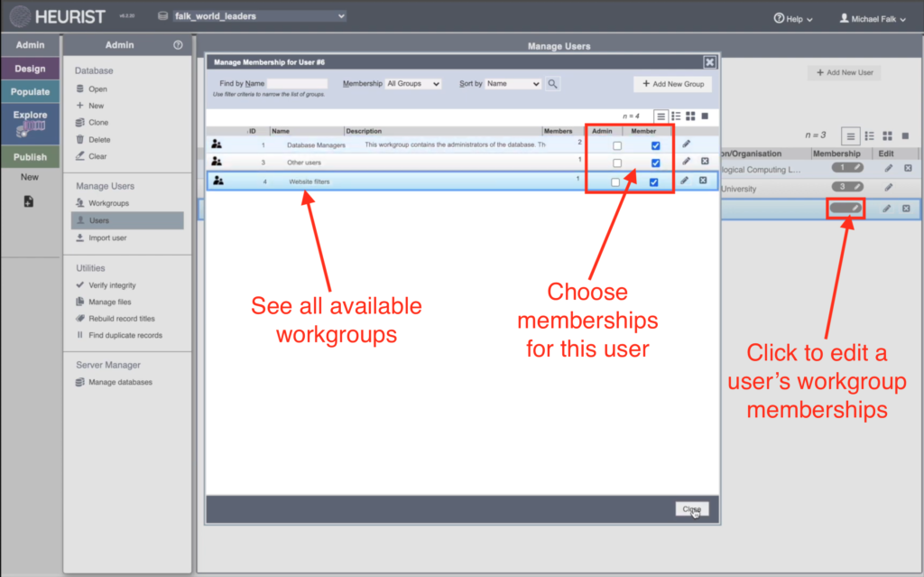Close the Manage Membership dialog X

pyautogui.click(x=709, y=62)
